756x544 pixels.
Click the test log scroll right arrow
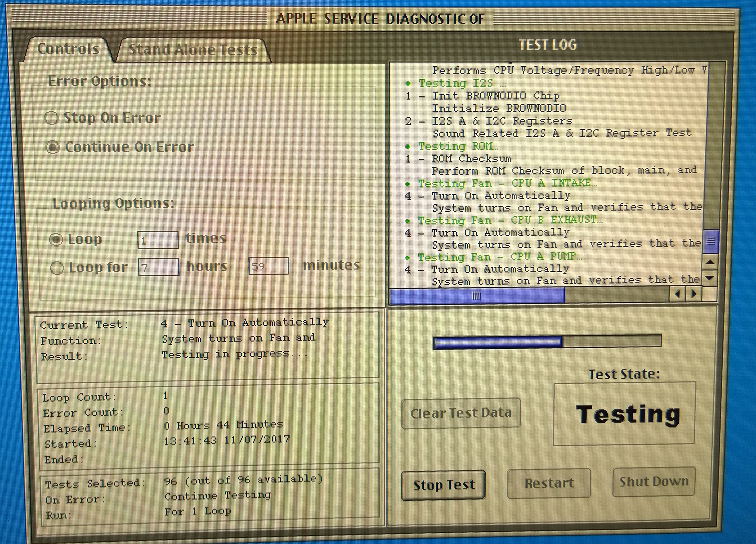point(694,294)
